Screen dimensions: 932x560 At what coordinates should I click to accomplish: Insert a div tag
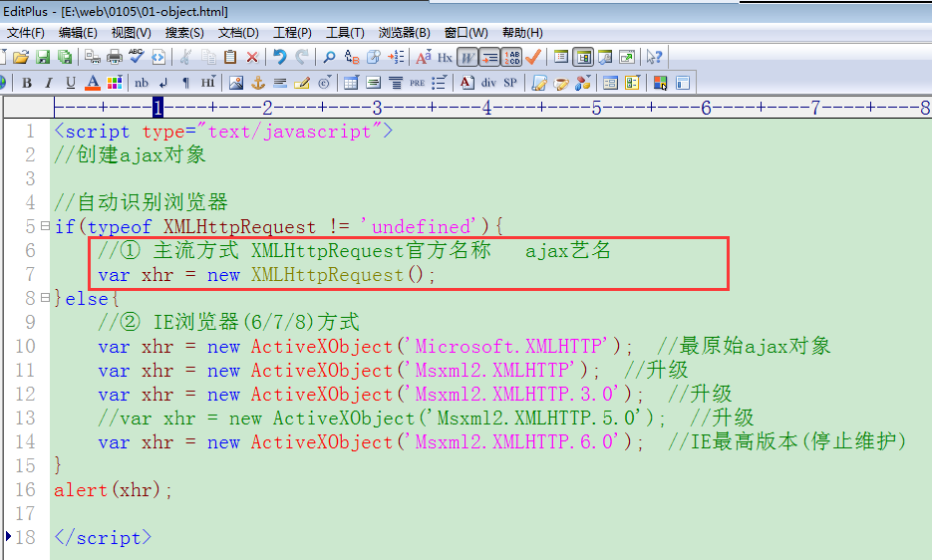coord(488,83)
